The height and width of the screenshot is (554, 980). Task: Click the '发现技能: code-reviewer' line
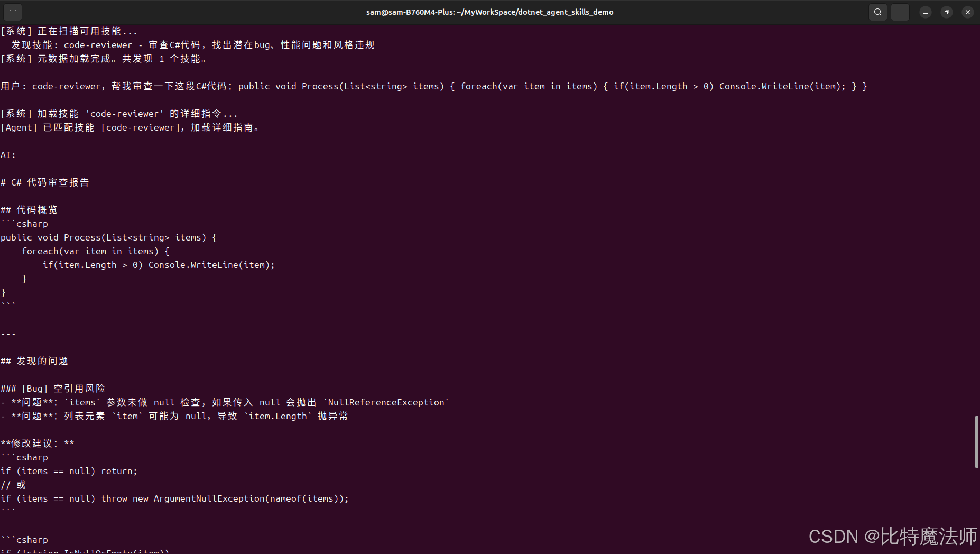[192, 45]
